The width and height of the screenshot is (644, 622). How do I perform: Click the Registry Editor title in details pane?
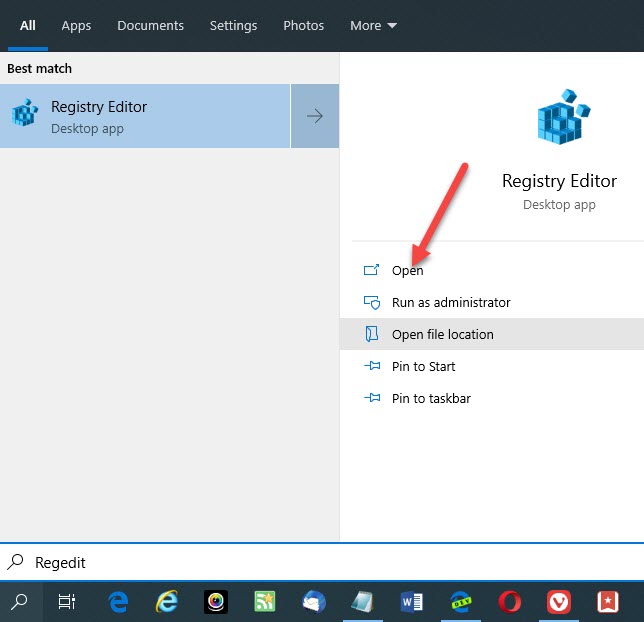click(x=559, y=181)
